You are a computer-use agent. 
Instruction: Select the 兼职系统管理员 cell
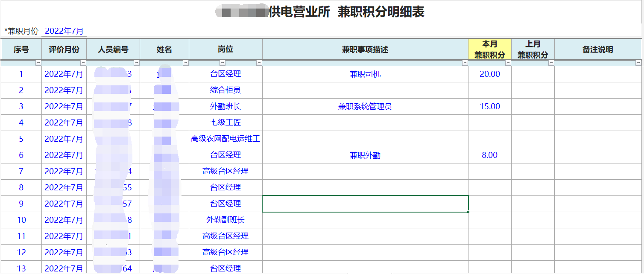[365, 107]
